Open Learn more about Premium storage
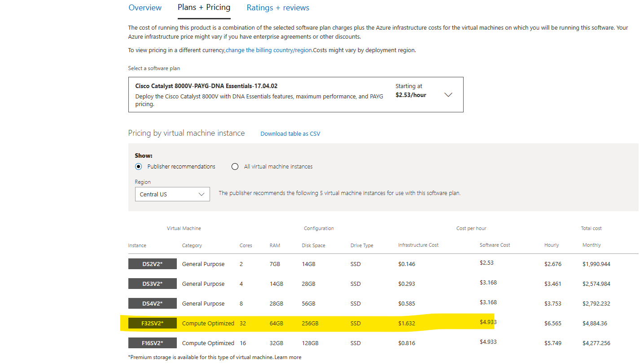This screenshot has width=644, height=364. pos(288,357)
